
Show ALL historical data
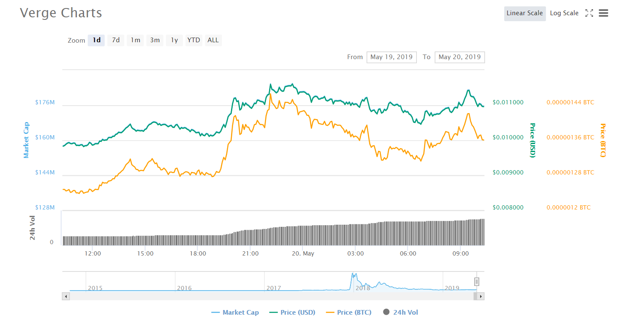(x=213, y=40)
